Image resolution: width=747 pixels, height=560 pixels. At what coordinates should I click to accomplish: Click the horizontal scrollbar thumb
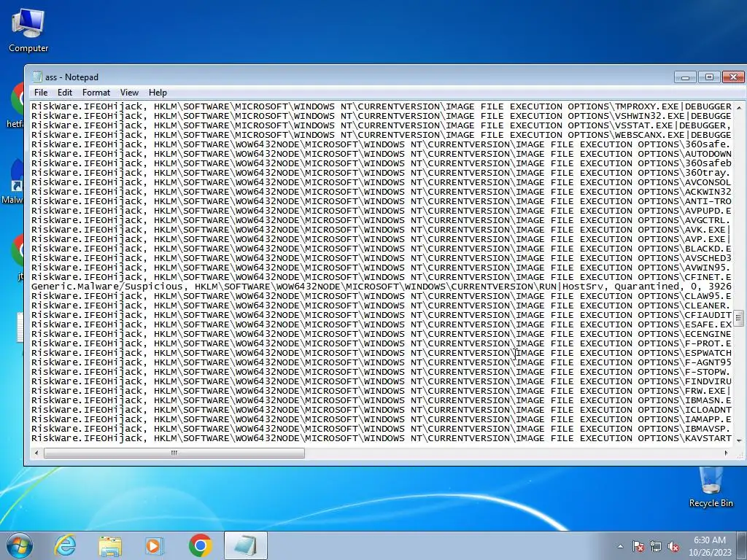coord(174,453)
